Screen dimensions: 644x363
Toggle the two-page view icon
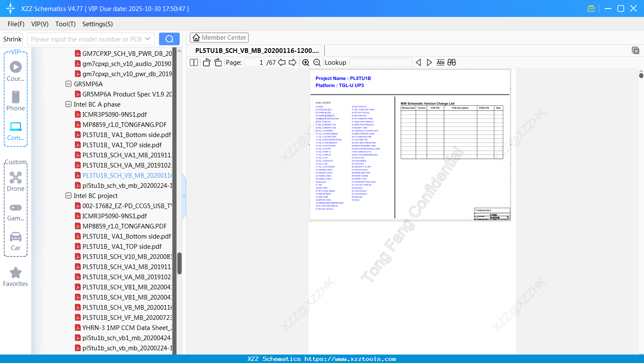click(194, 63)
